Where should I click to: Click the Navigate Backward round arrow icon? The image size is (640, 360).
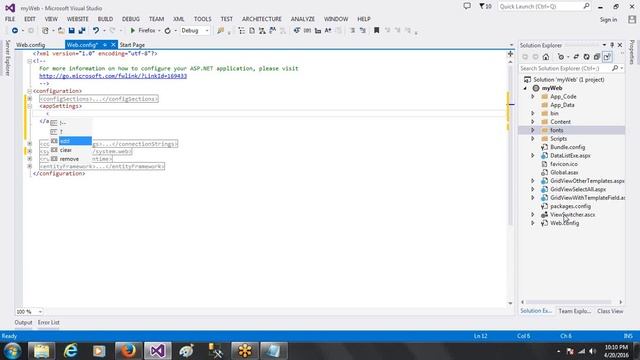15,31
